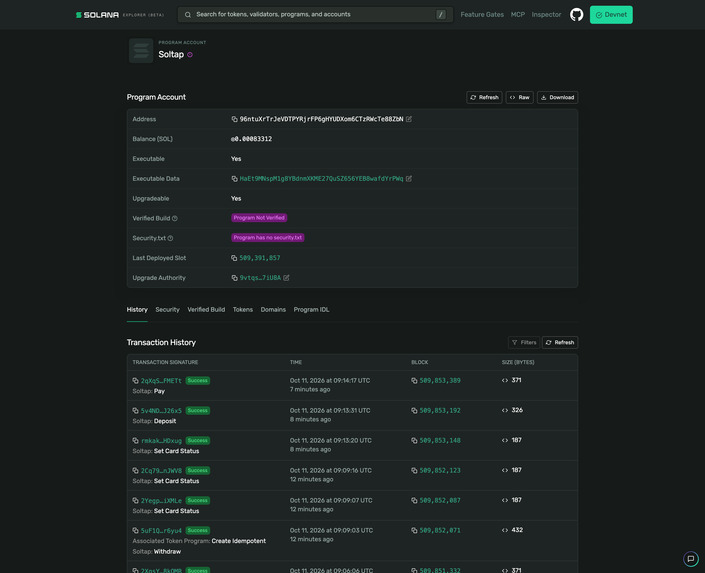Open the Inspector link
The width and height of the screenshot is (705, 573).
pyautogui.click(x=546, y=15)
